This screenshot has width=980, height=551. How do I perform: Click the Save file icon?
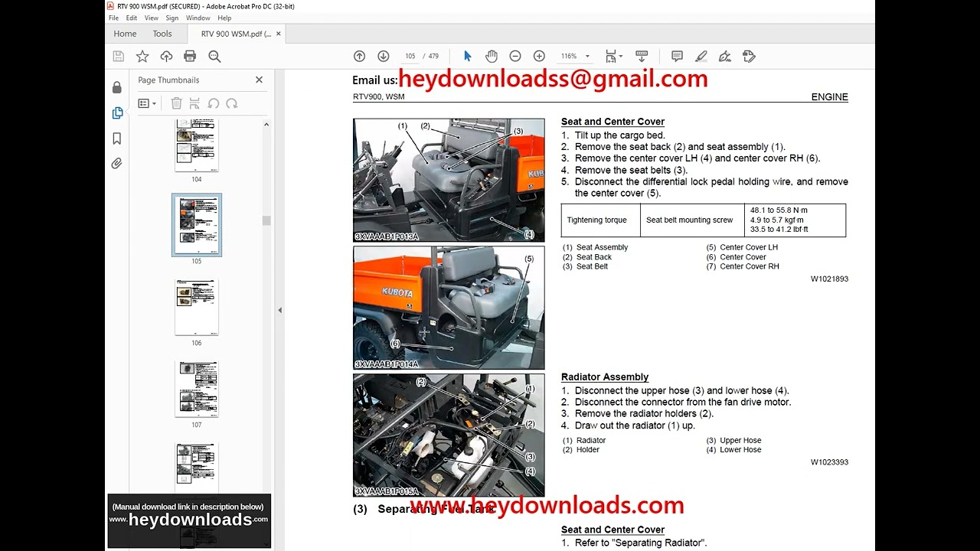118,56
